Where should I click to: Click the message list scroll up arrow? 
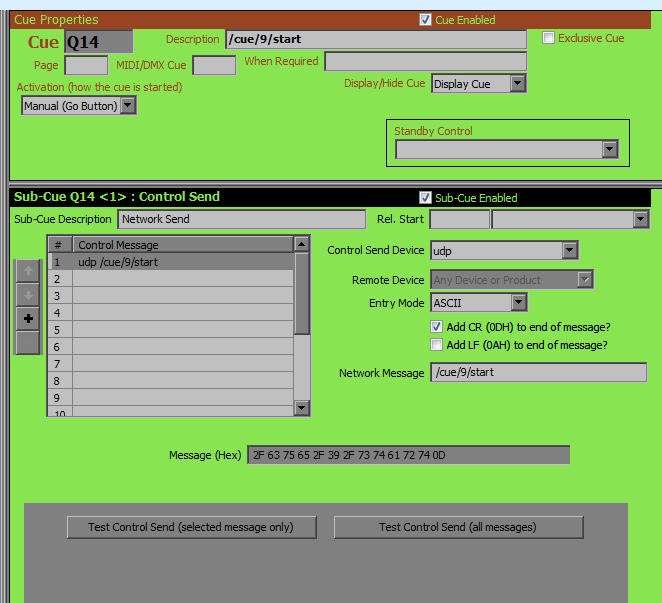coord(302,244)
